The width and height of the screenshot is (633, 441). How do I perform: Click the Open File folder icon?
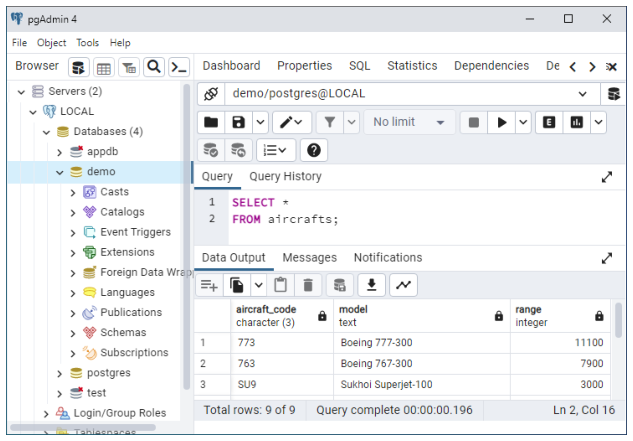(x=211, y=122)
